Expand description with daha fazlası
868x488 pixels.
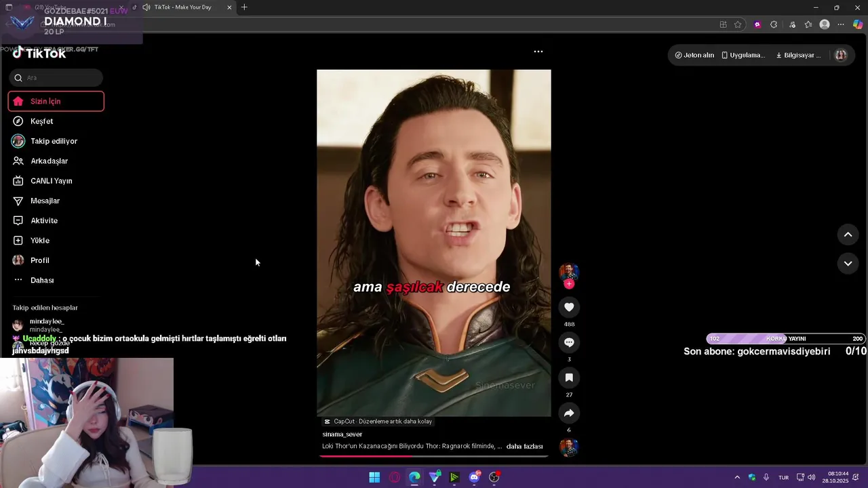(x=524, y=447)
